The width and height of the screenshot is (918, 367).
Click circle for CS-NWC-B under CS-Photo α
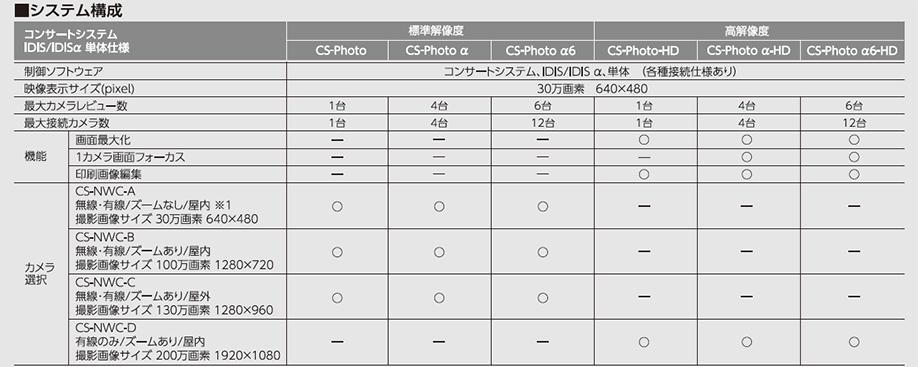[439, 252]
